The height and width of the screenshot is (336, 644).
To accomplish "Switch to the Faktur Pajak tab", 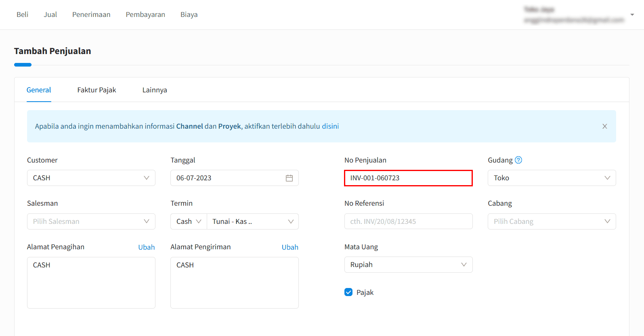I will tap(96, 90).
